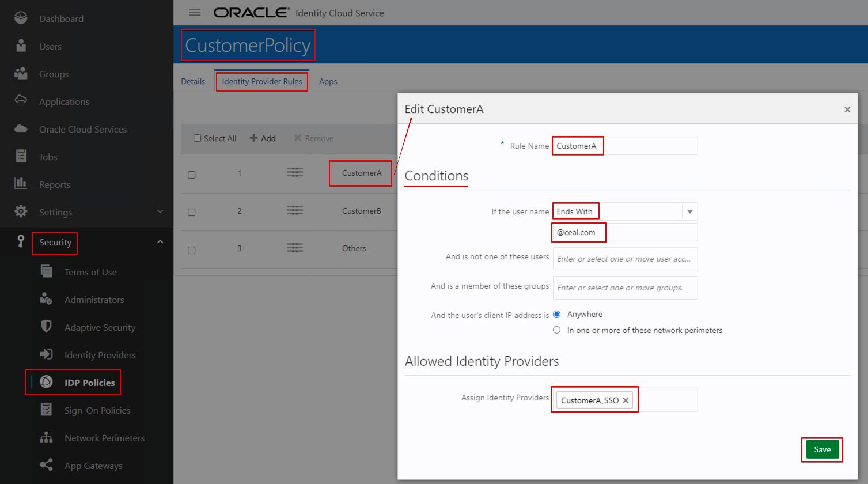Click the reorder handle for CustomerB rule

[x=295, y=210]
